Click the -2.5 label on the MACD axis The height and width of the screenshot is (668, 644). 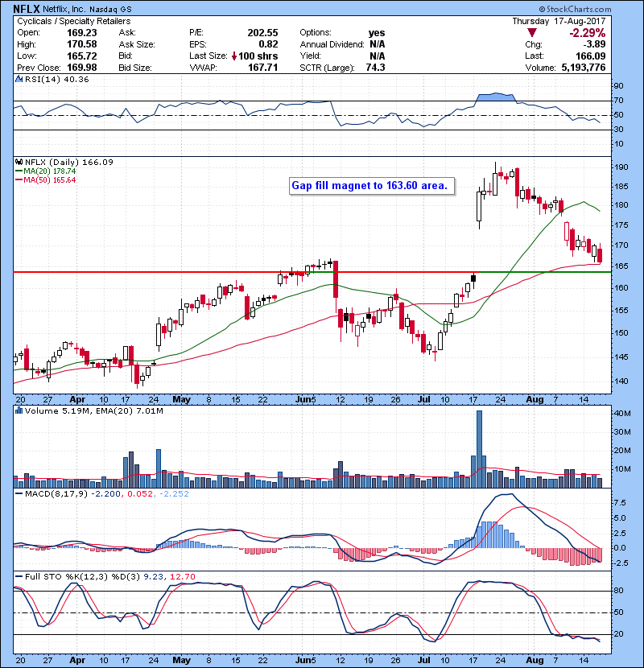[620, 563]
